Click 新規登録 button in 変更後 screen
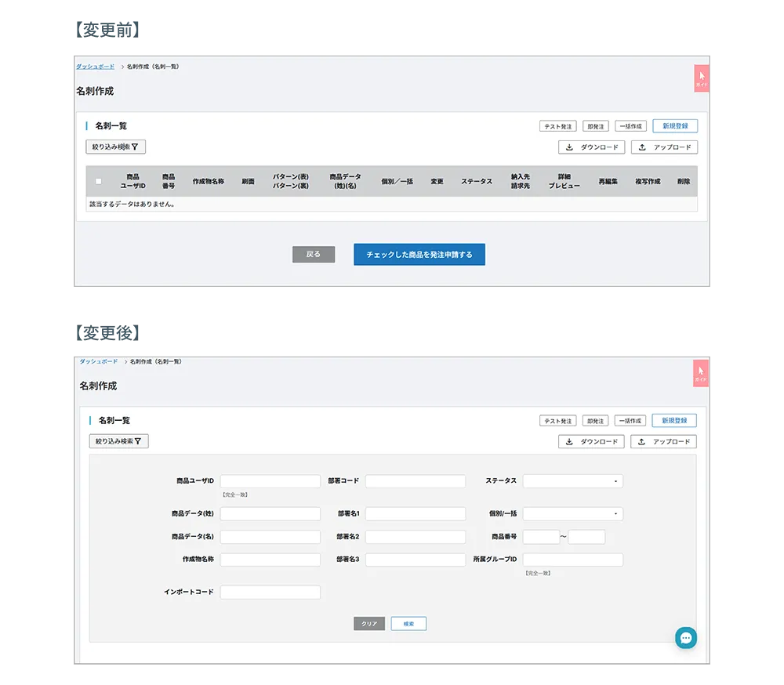The image size is (784, 685). (x=674, y=421)
